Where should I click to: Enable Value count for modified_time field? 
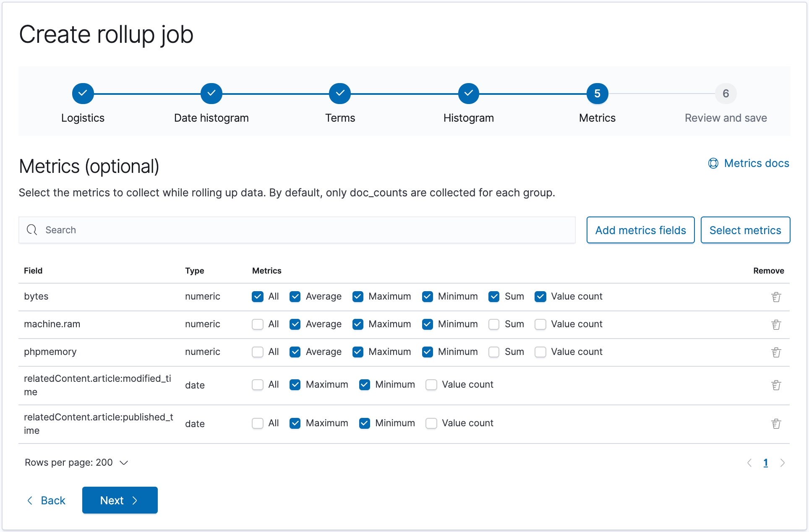tap(431, 385)
